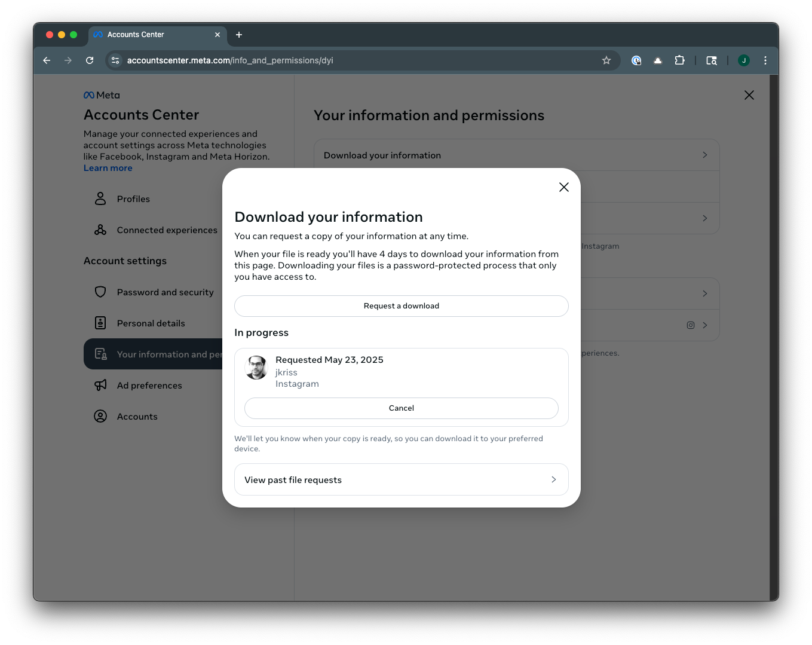Click the Accounts circle-person icon
812x645 pixels.
[100, 416]
